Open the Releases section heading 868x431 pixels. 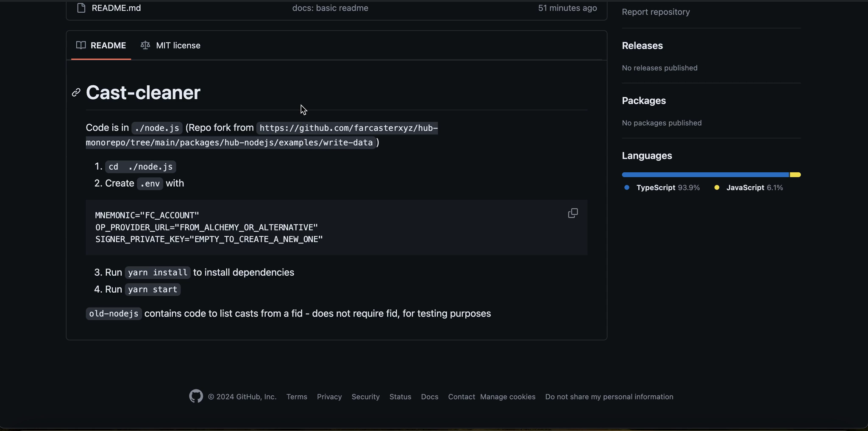(642, 45)
